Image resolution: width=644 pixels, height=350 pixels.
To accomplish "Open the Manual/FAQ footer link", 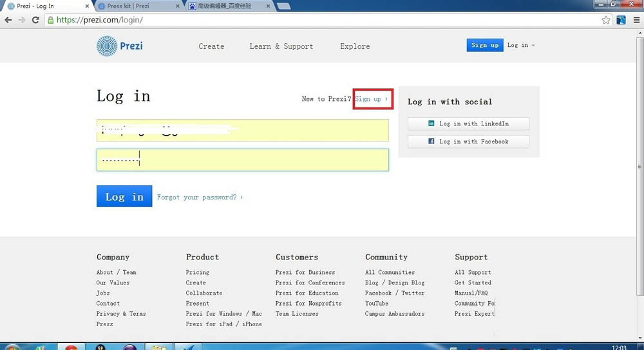I will (x=471, y=293).
